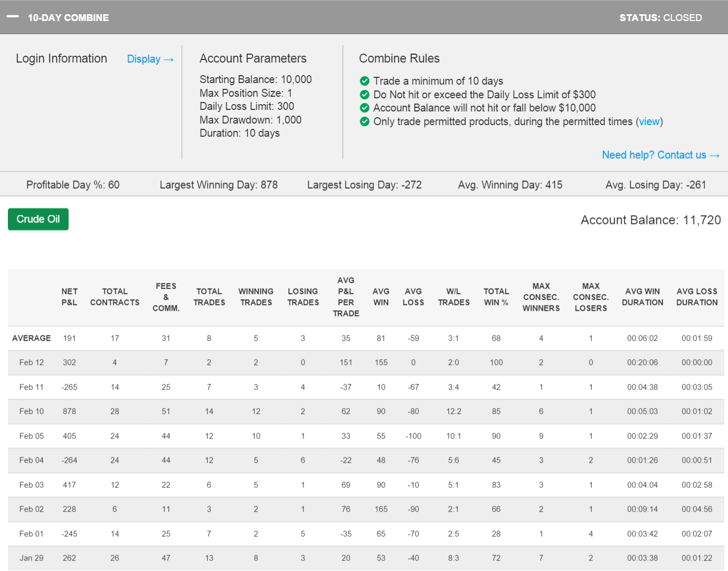Click the STATUS: CLOSED label
The image size is (728, 571).
[660, 18]
